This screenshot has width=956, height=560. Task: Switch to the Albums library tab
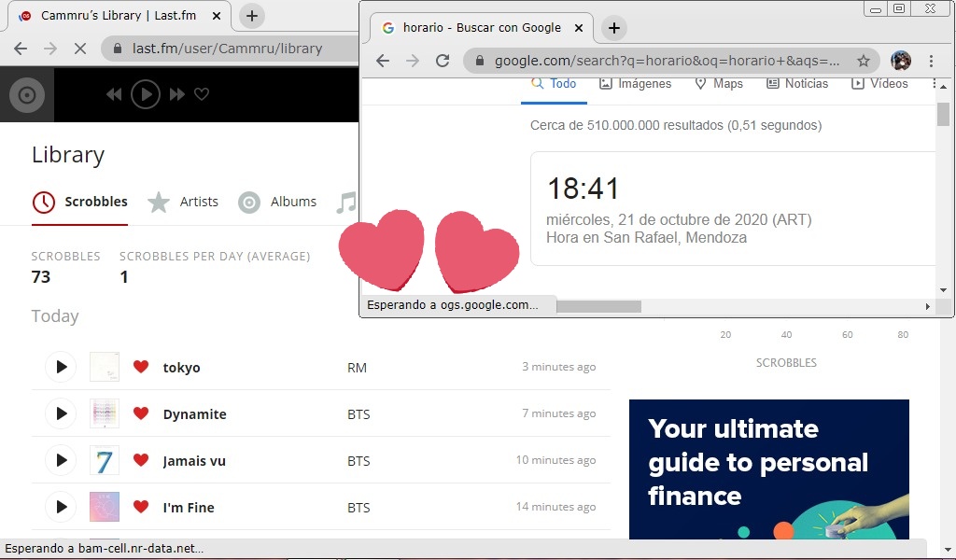[277, 203]
